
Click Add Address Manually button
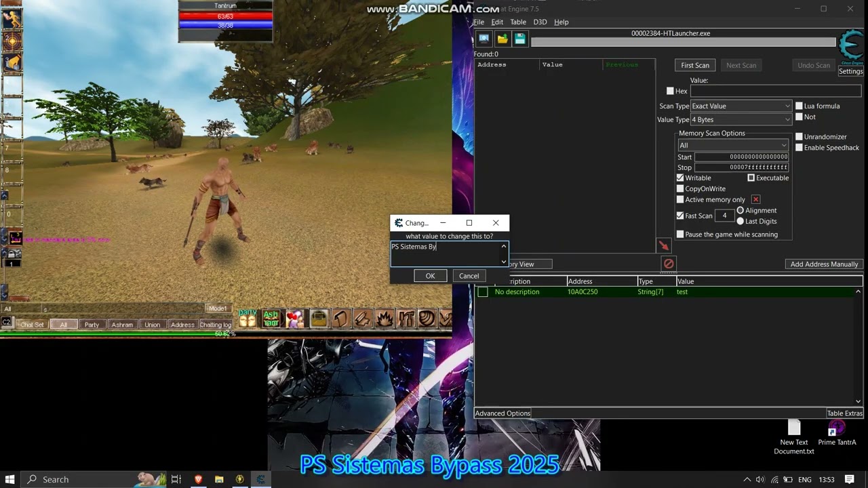click(x=824, y=264)
